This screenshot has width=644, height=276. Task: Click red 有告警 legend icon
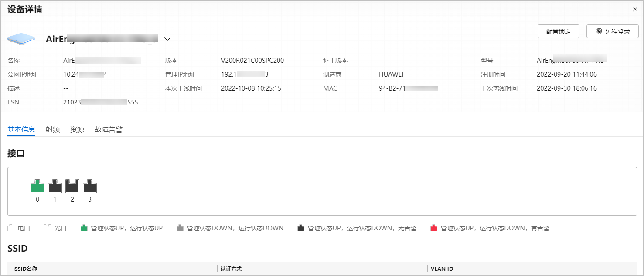tap(434, 228)
